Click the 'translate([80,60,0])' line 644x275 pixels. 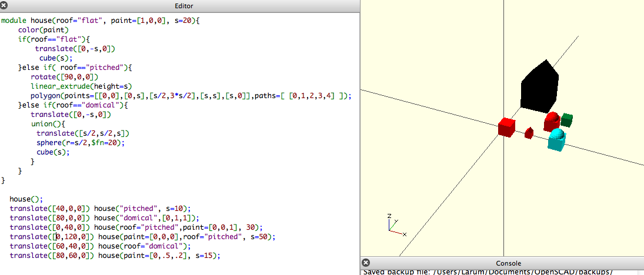point(115,256)
